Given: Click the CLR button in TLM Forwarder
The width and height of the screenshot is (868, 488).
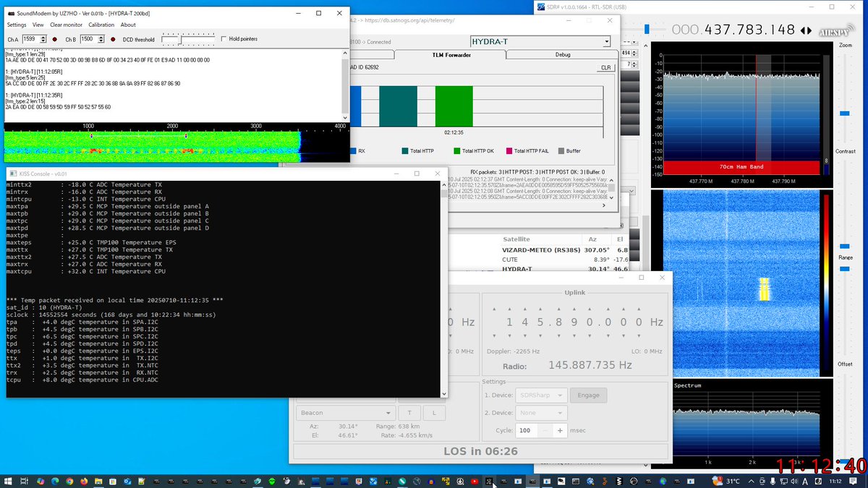Looking at the screenshot, I should click(605, 68).
